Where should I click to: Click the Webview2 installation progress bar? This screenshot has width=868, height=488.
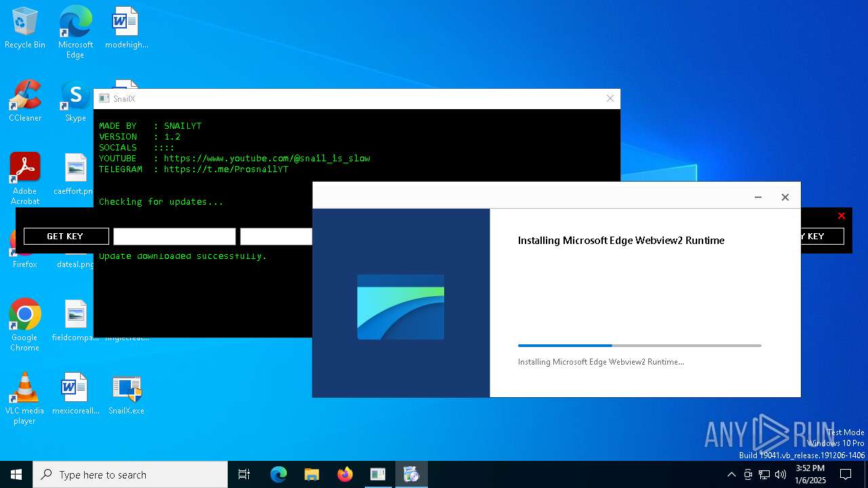(x=639, y=346)
